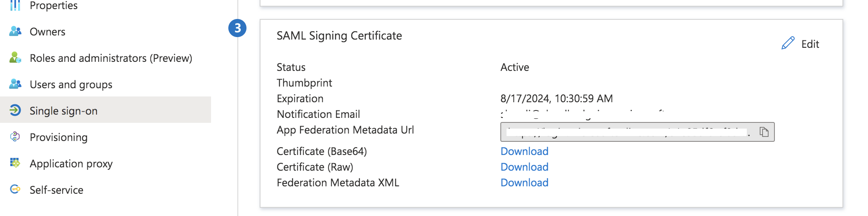Click the App Federation Metadata Url label
The height and width of the screenshot is (216, 868).
(x=345, y=130)
